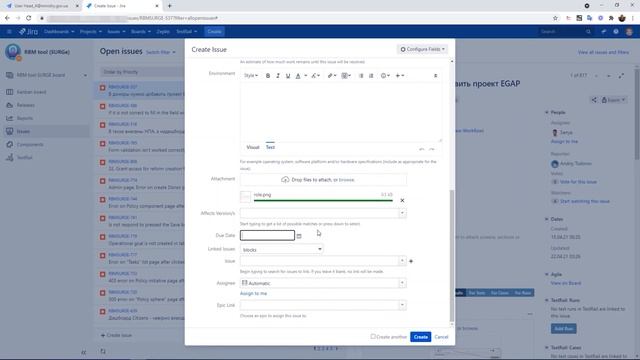Open the more formatting dropdown

pyautogui.click(x=316, y=76)
